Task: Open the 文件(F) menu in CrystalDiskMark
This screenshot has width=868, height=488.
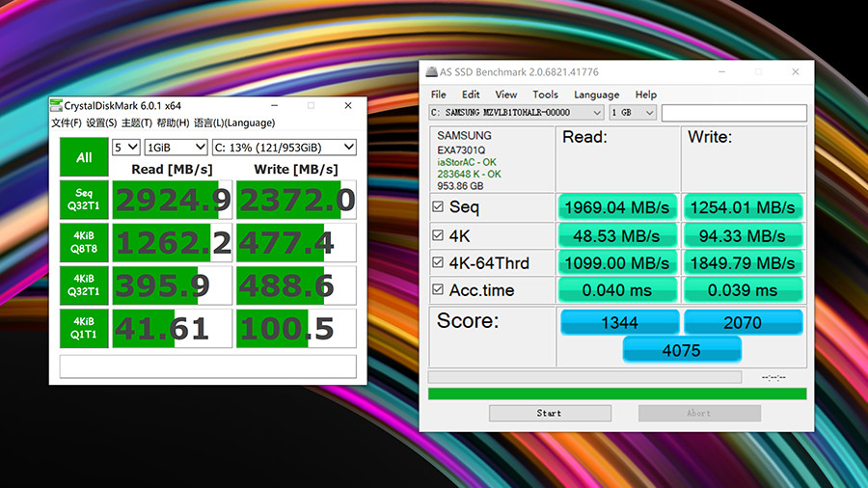Action: pyautogui.click(x=67, y=122)
